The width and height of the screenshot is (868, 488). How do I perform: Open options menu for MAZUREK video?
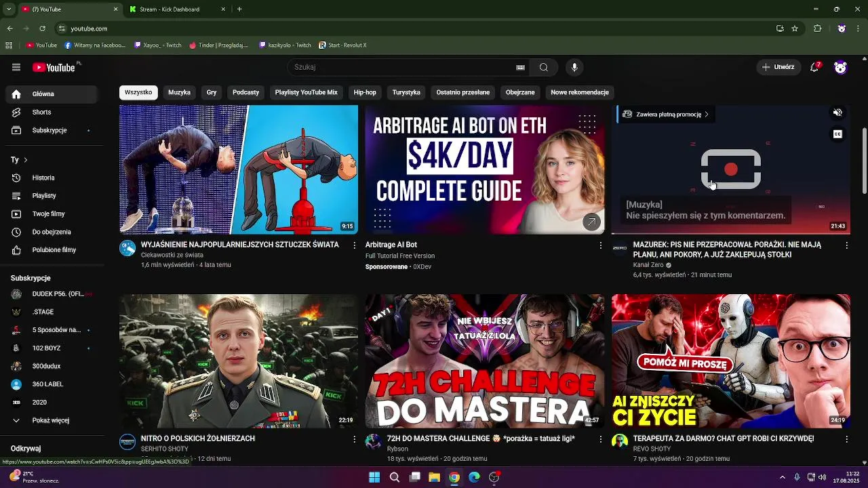tap(846, 245)
